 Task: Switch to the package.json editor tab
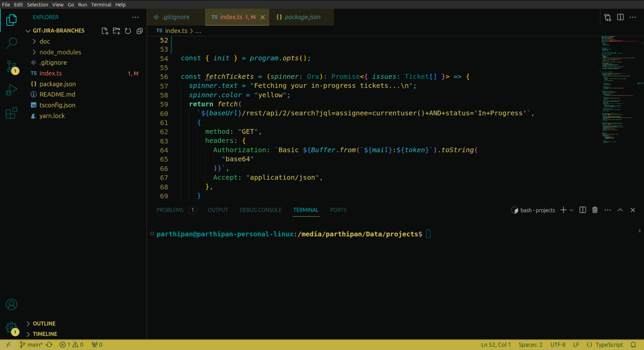pyautogui.click(x=302, y=17)
